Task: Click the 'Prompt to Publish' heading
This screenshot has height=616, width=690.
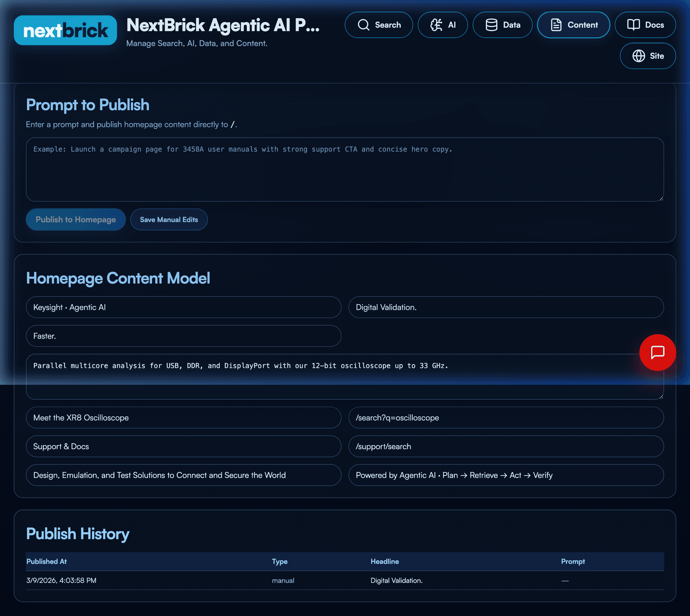Action: click(88, 105)
